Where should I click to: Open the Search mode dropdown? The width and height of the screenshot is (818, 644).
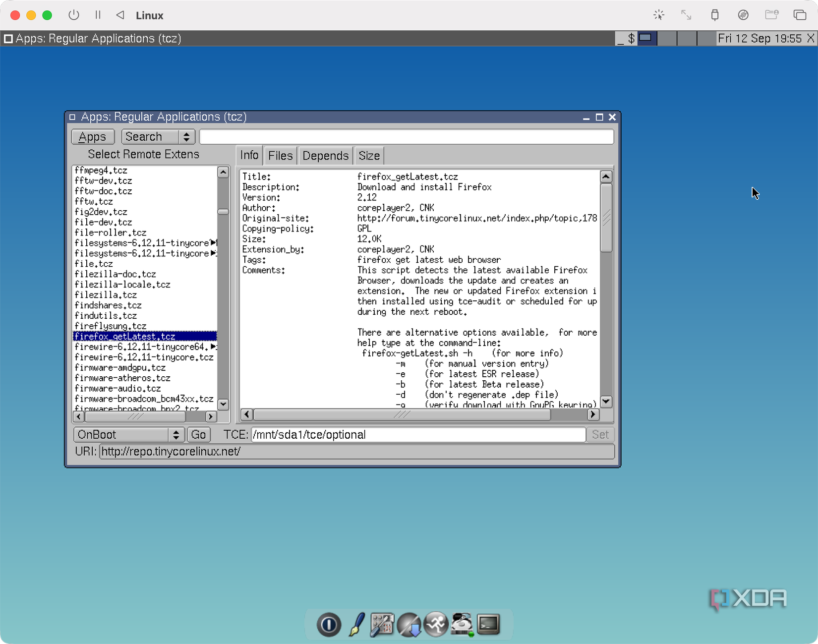(x=158, y=137)
